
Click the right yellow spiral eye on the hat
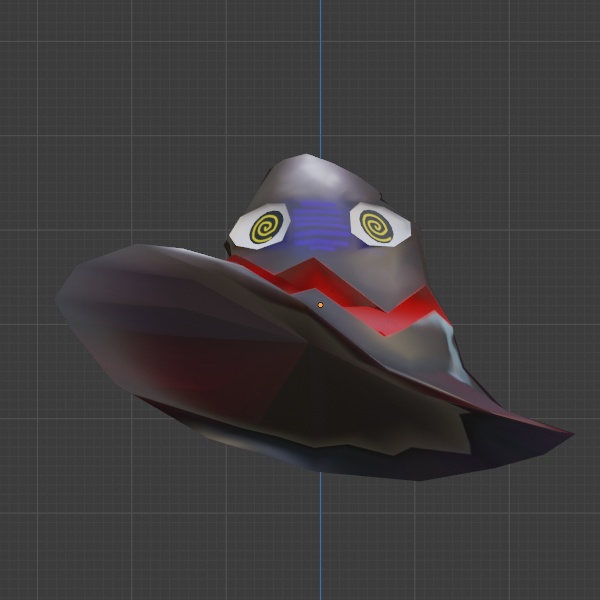tap(377, 226)
